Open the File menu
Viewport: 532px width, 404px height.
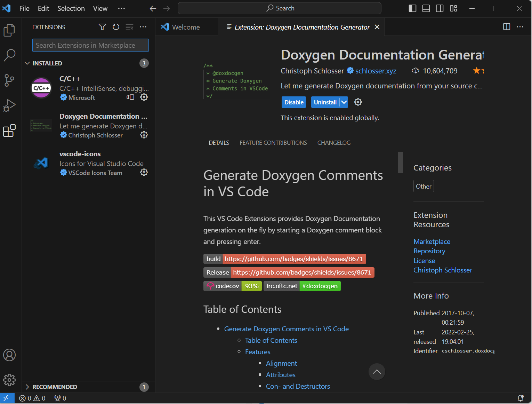coord(24,8)
